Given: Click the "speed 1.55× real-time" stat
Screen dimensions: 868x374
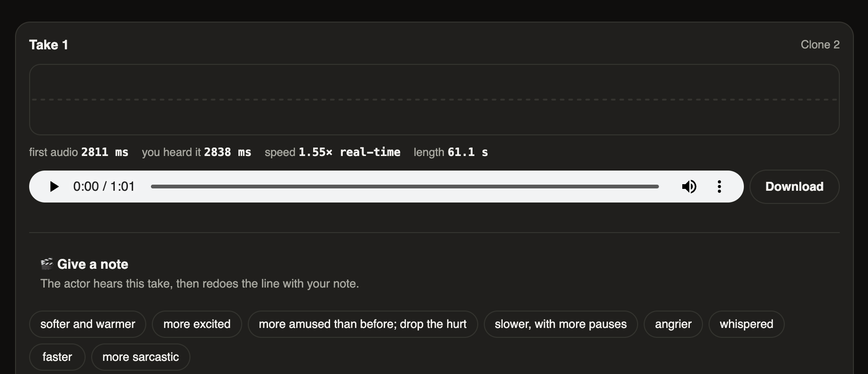Looking at the screenshot, I should (332, 152).
